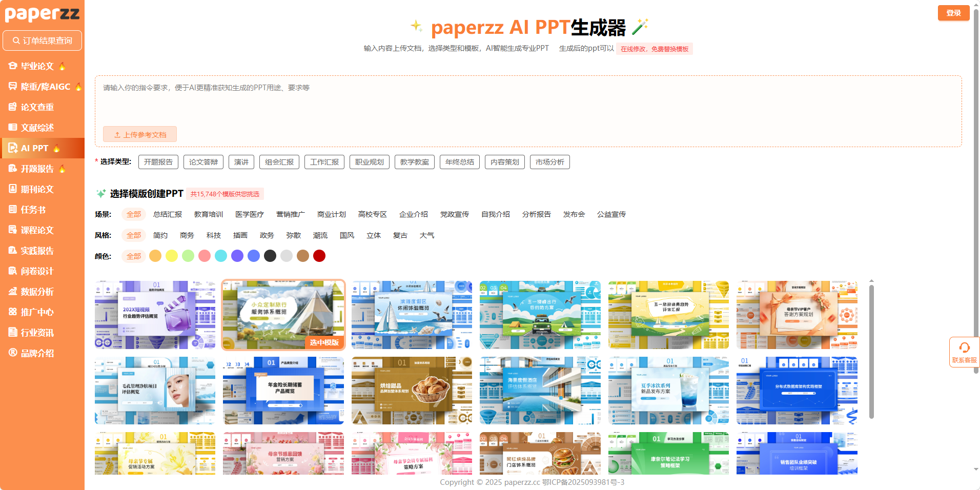Click the 品牌介绍 registered-mark icon
980x490 pixels.
(13, 353)
